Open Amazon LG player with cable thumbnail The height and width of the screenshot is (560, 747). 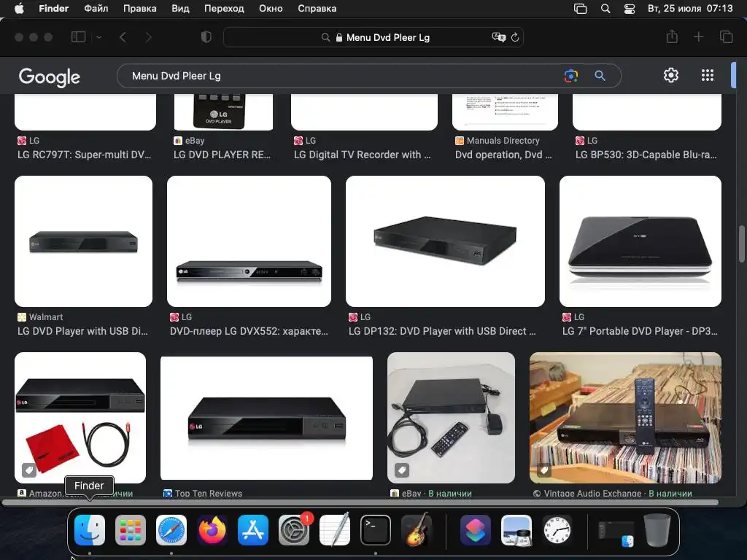coord(80,418)
